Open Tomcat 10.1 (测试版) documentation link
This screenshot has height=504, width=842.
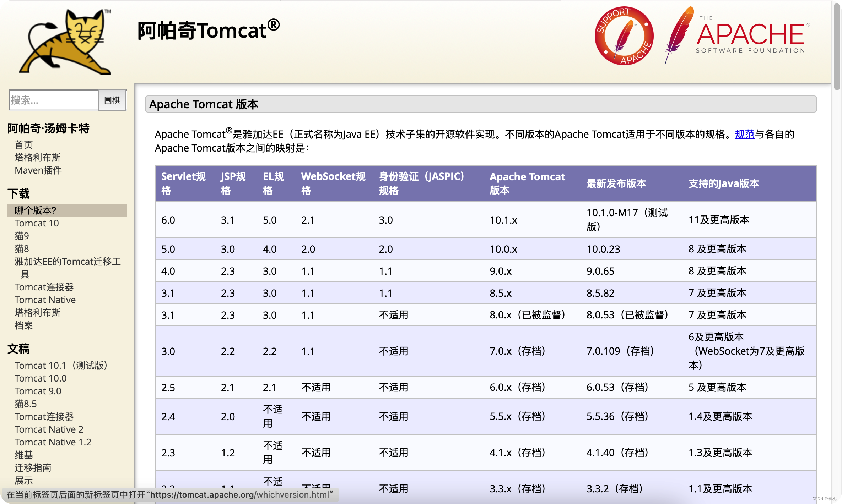61,366
